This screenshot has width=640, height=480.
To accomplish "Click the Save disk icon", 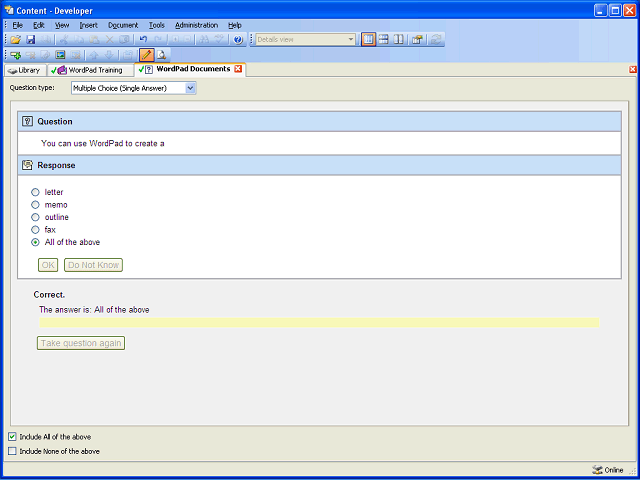I will [31, 40].
